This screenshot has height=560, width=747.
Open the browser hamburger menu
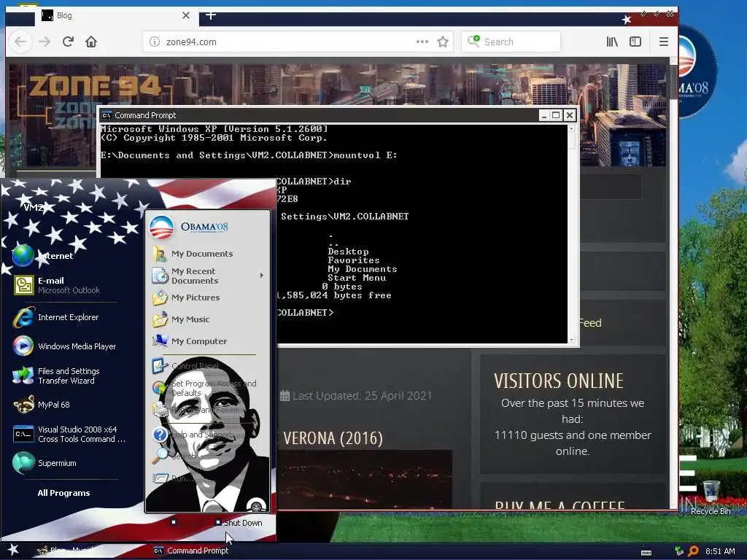(x=664, y=42)
